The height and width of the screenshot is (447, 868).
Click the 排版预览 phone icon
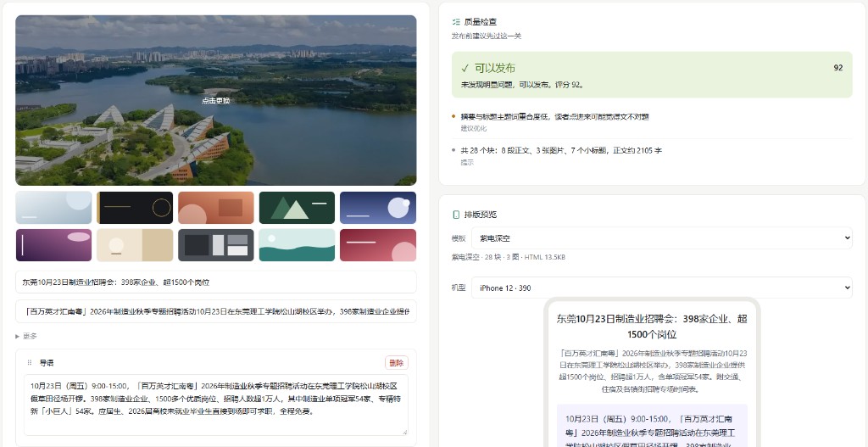pos(456,215)
